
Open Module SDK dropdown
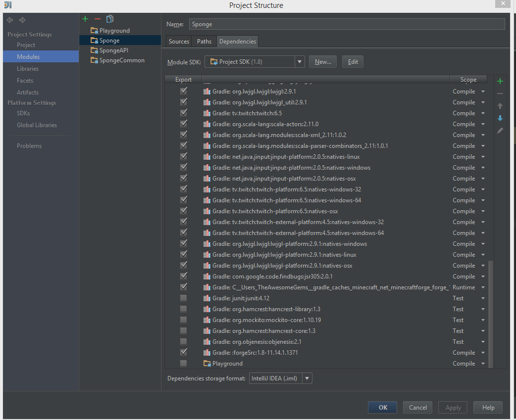click(300, 62)
